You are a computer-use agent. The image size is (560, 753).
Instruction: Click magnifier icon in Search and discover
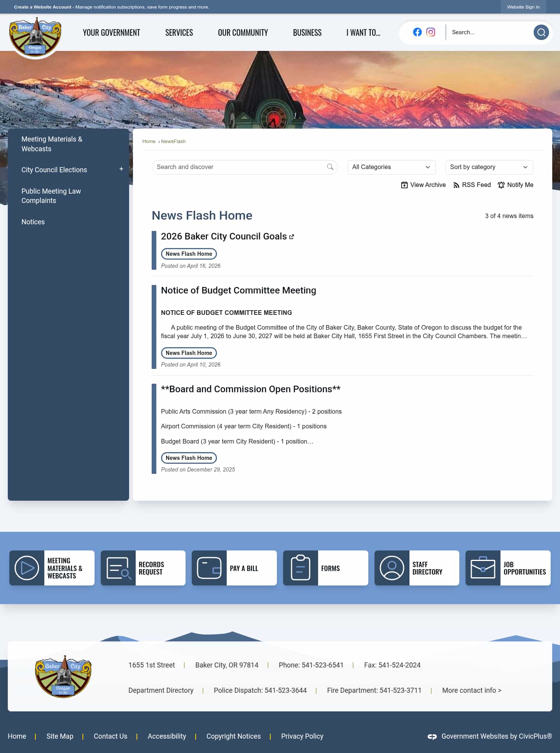[x=330, y=167]
